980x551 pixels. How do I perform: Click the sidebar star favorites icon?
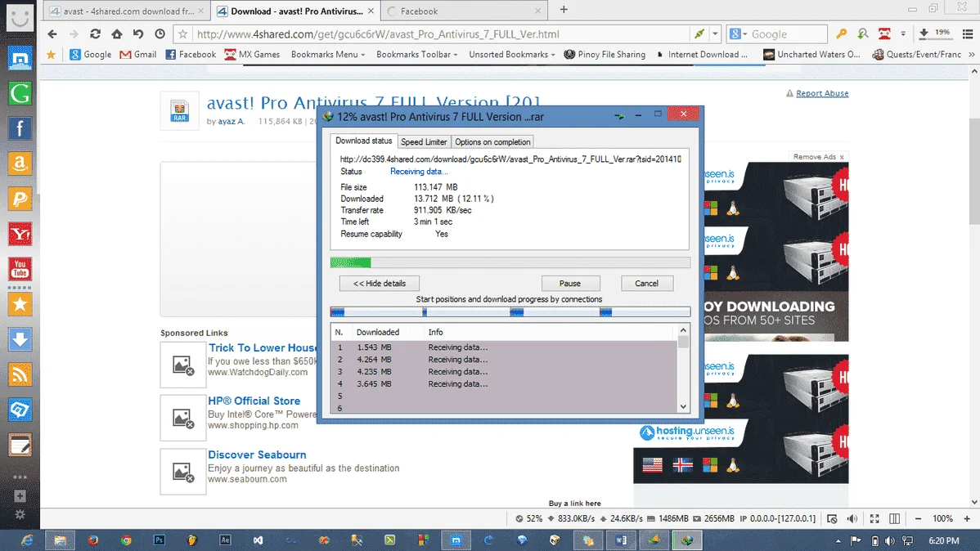pos(20,305)
